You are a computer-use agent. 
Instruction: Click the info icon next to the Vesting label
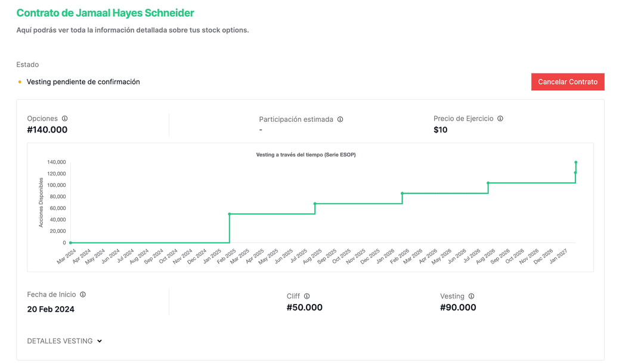tap(472, 296)
